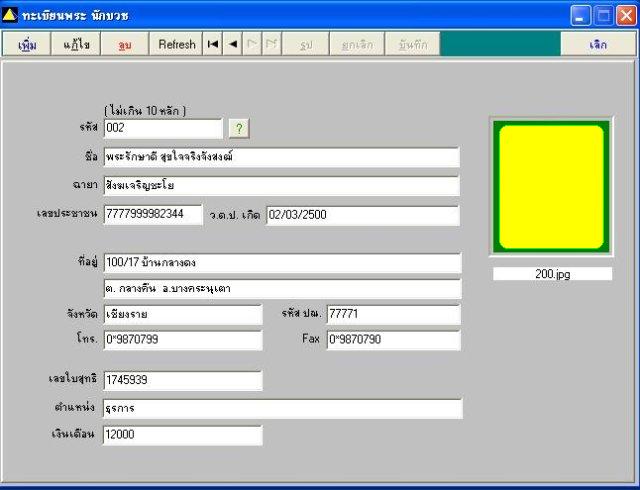Viewport: 640px width, 490px height.
Task: Open code lookup question mark button
Action: pyautogui.click(x=239, y=129)
